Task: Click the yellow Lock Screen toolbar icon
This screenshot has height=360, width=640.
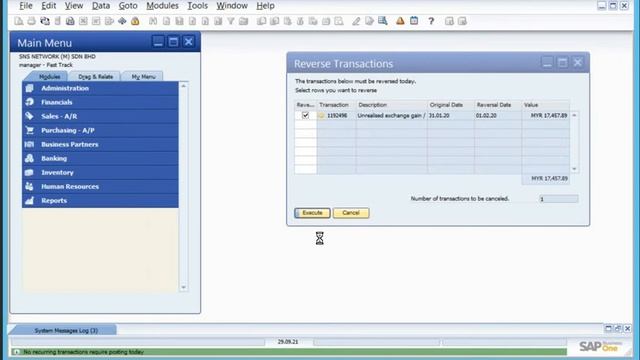Action: point(135,21)
